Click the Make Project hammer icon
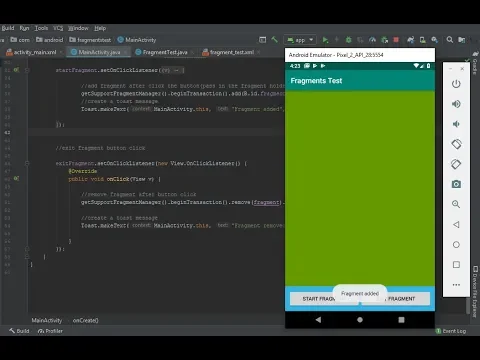This screenshot has width=480, height=360. pos(274,40)
